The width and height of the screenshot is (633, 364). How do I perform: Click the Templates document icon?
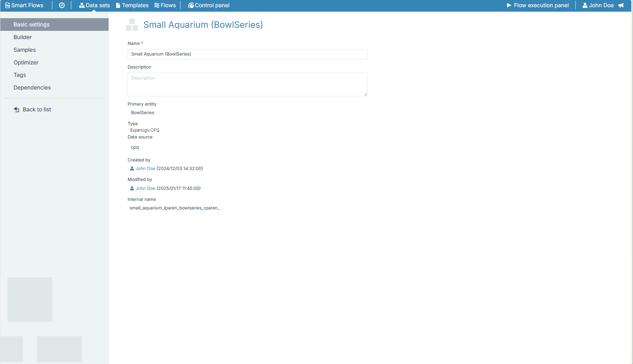point(118,5)
